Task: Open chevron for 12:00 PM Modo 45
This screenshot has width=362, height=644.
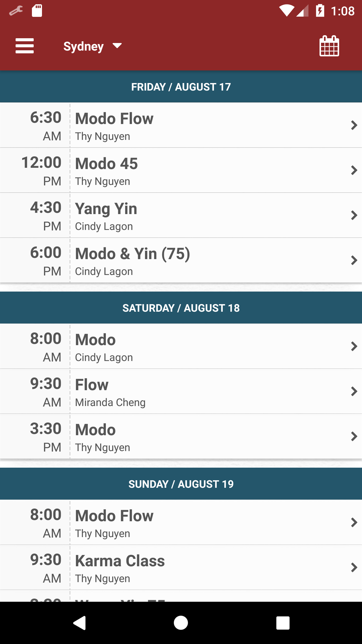Action: click(354, 170)
